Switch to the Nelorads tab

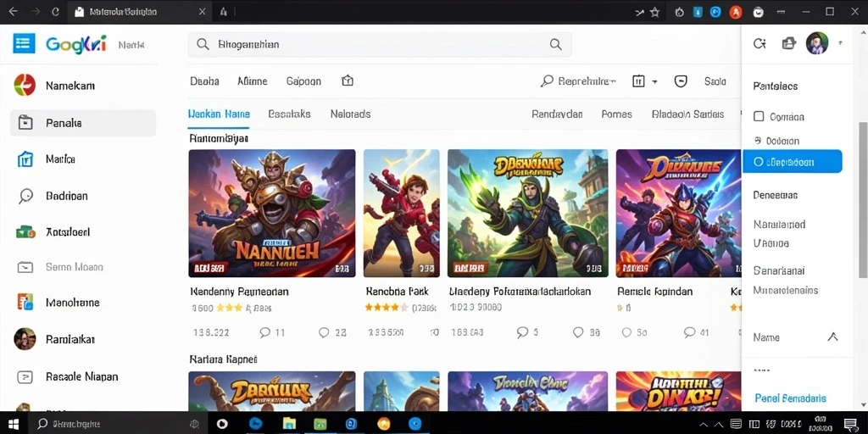(x=350, y=114)
